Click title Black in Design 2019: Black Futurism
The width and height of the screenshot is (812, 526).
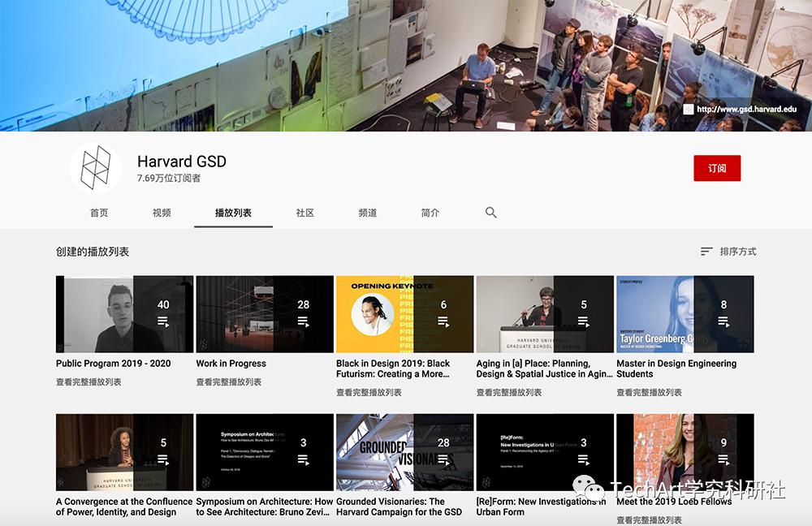[393, 369]
